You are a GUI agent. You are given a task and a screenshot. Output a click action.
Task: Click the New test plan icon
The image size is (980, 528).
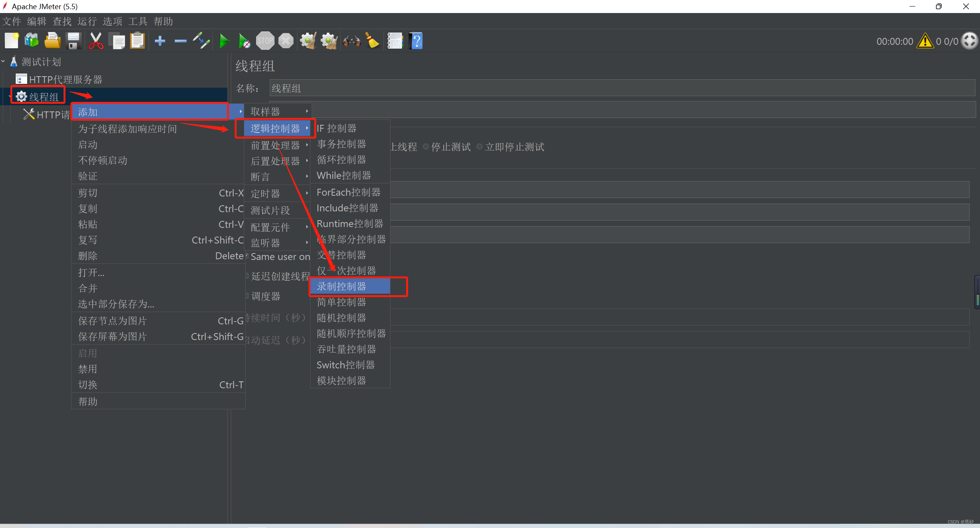(11, 41)
